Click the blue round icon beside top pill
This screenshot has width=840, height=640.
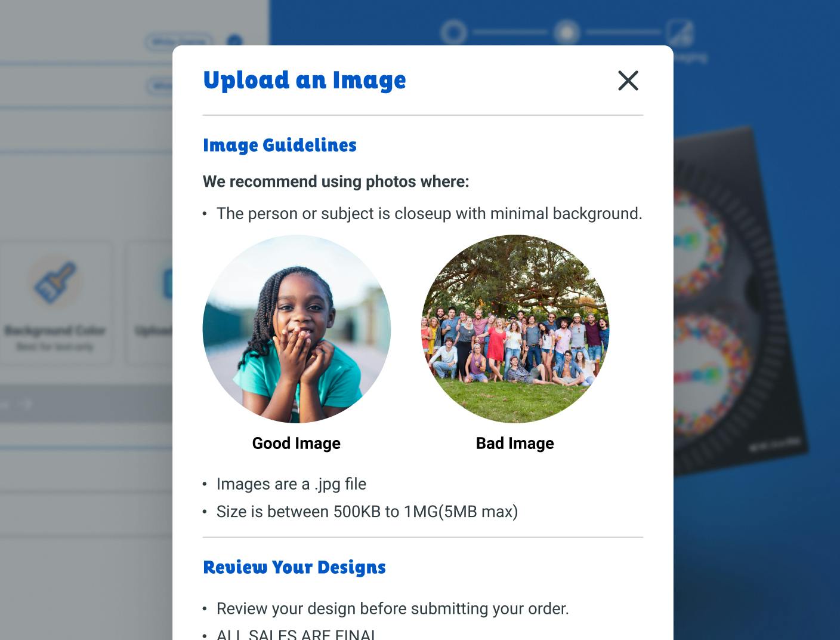[235, 41]
